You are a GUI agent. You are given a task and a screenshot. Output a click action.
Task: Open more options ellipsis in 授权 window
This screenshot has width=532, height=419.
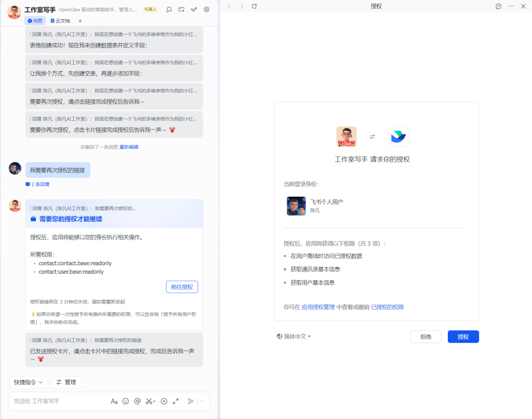511,6
